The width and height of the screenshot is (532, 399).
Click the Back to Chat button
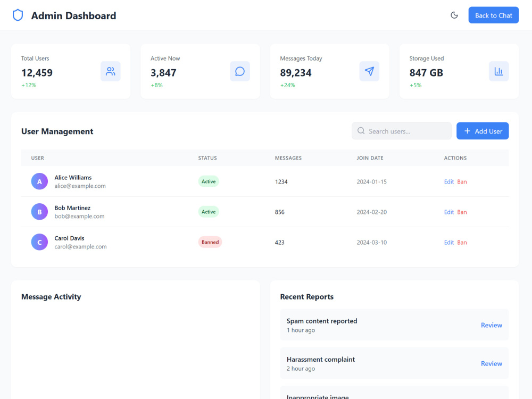coord(493,15)
